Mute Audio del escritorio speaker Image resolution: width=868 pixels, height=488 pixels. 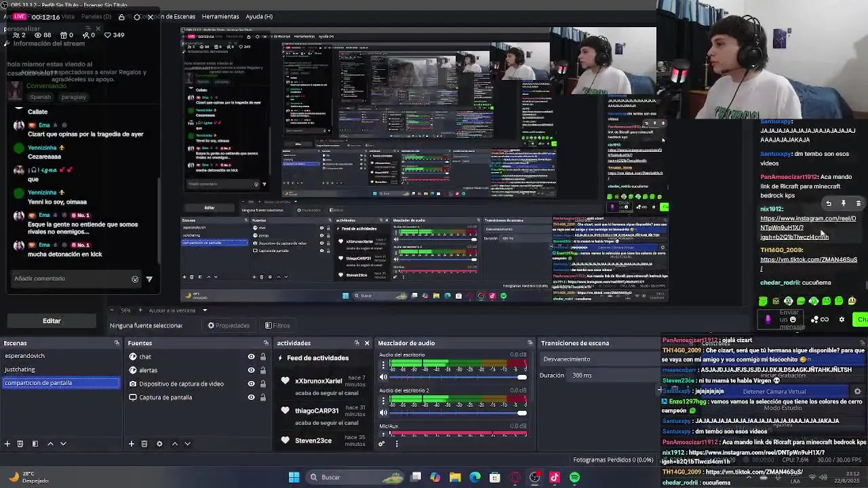point(383,378)
